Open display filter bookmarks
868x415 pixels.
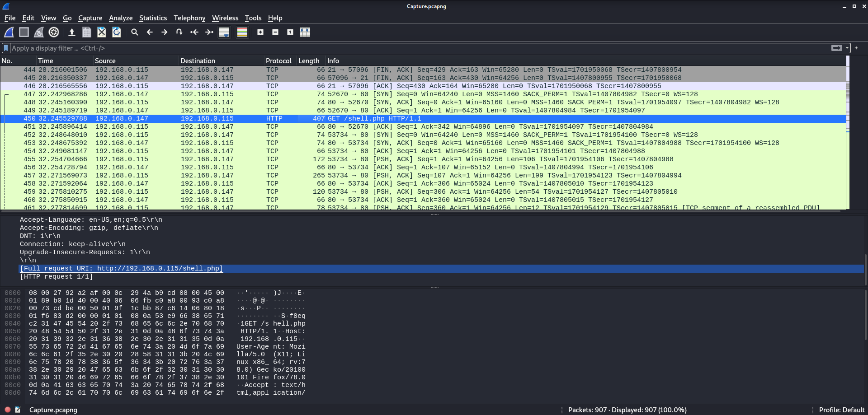coord(6,48)
